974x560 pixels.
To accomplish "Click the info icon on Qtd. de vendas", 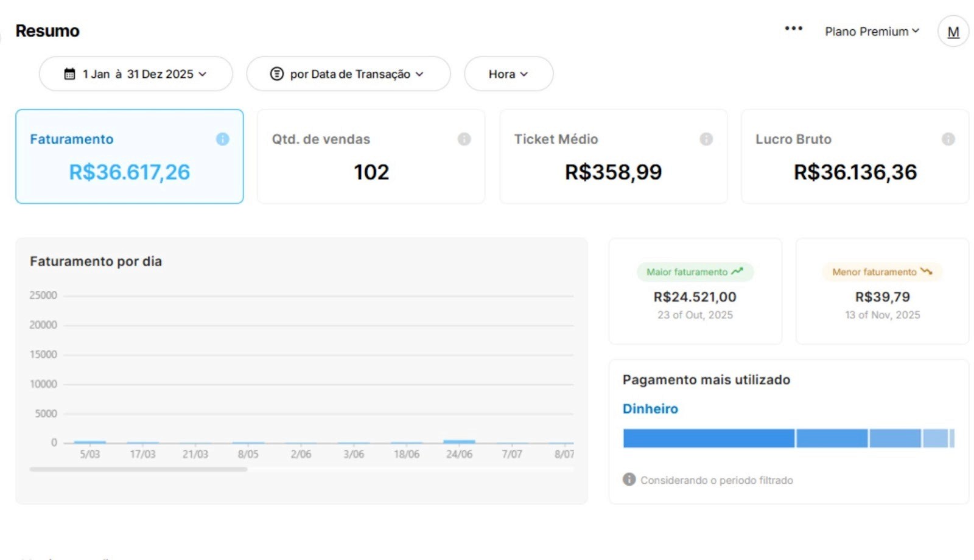I will pos(464,139).
